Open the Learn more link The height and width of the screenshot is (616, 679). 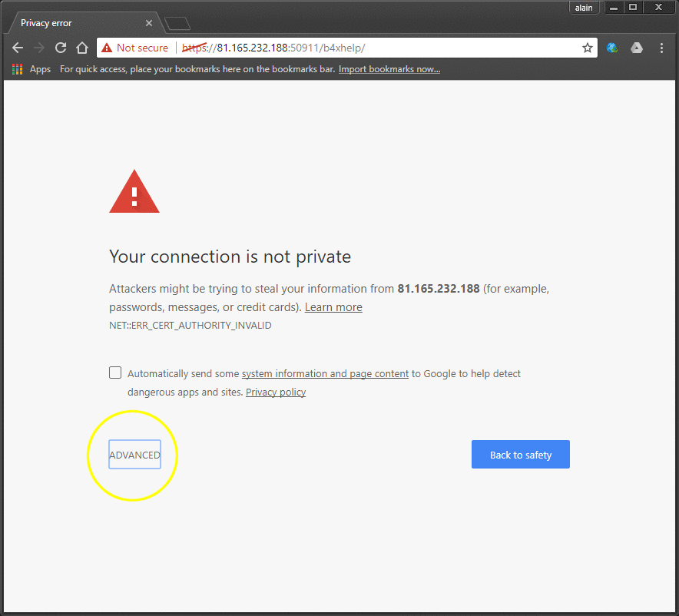[x=333, y=307]
